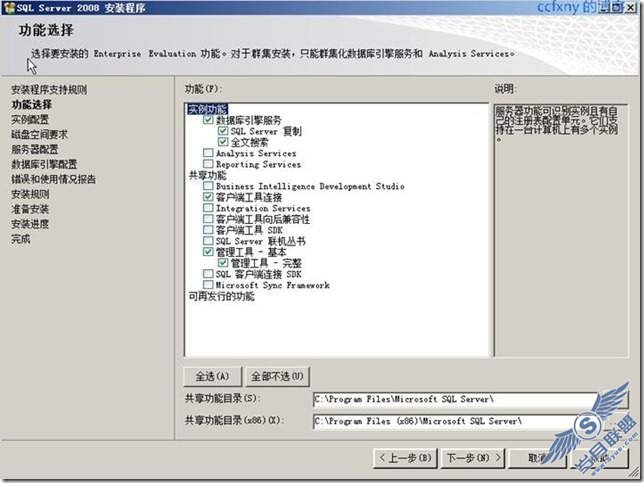This screenshot has width=644, height=483.
Task: Click 安装进度 in the steps list
Action: (x=30, y=224)
